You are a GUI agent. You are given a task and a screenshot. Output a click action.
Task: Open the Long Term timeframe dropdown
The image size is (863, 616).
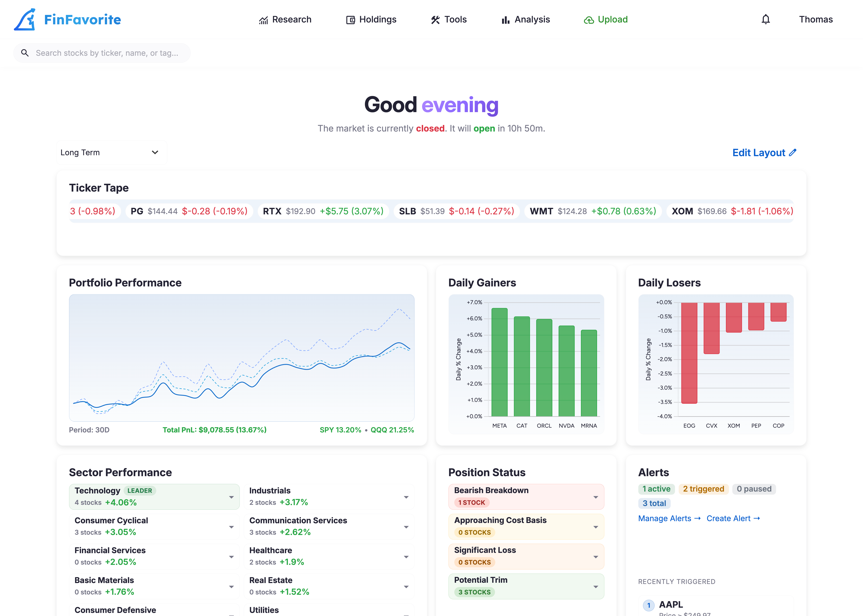[x=112, y=152]
